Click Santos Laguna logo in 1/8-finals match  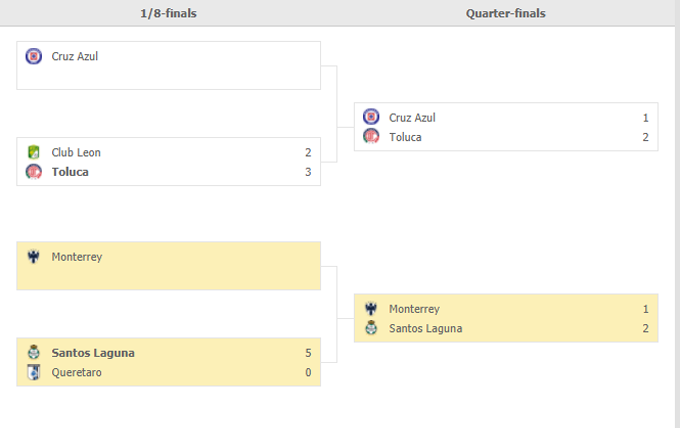click(34, 353)
